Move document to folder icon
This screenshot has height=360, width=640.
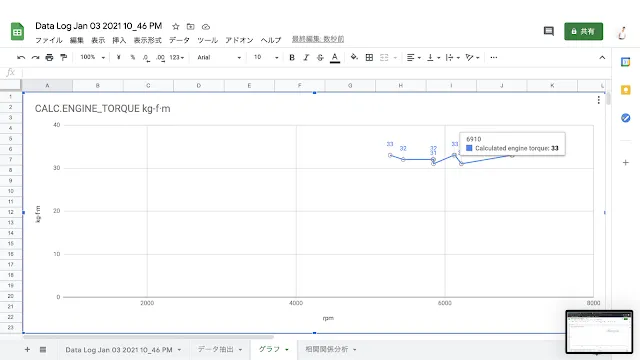click(190, 27)
